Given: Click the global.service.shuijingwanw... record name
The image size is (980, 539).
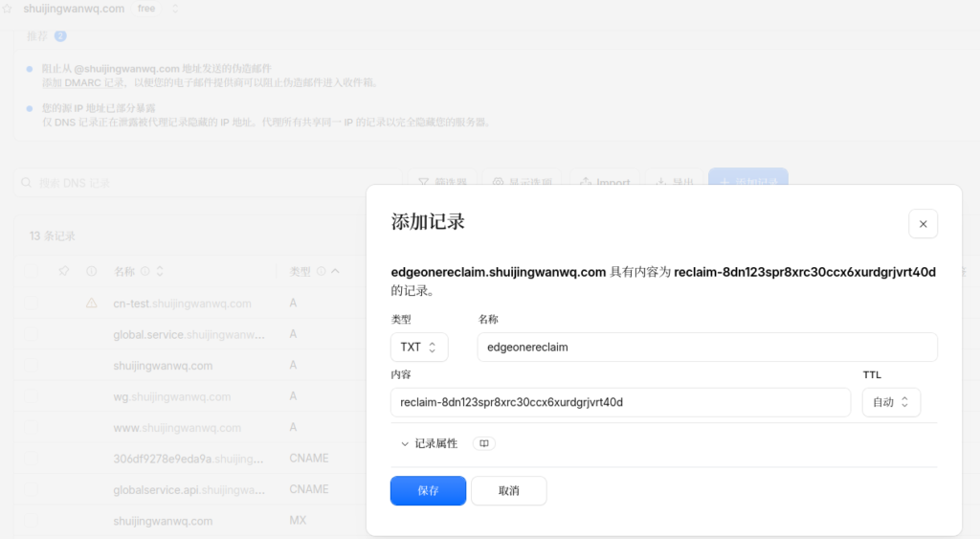Looking at the screenshot, I should click(x=189, y=334).
